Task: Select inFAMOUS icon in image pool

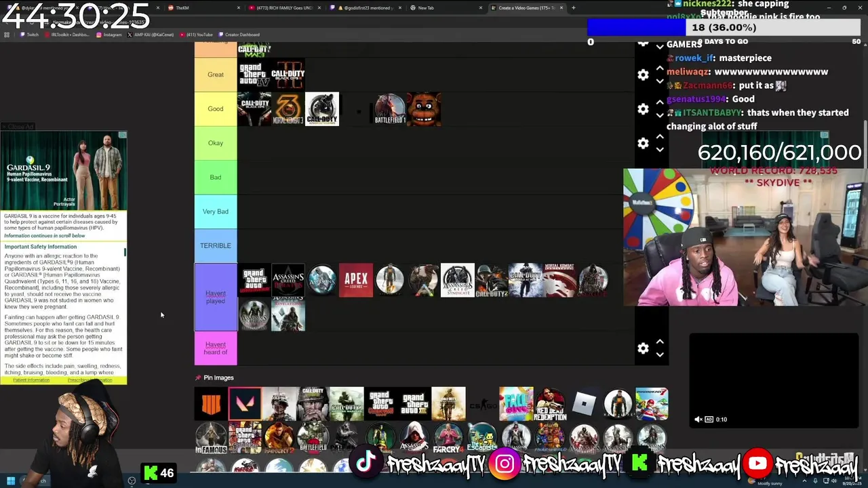Action: point(211,438)
